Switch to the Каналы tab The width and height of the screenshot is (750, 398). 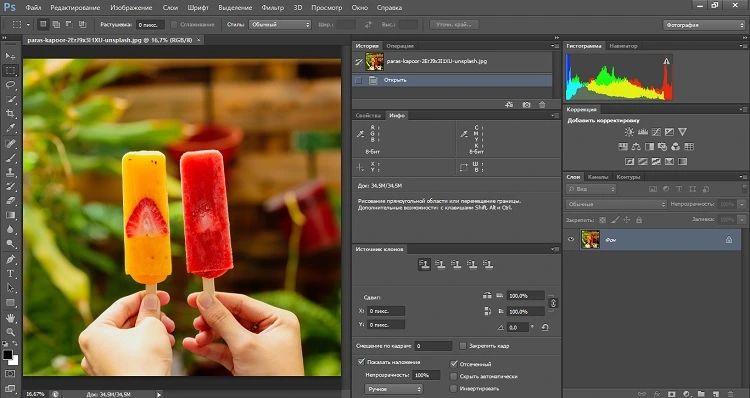coord(597,177)
